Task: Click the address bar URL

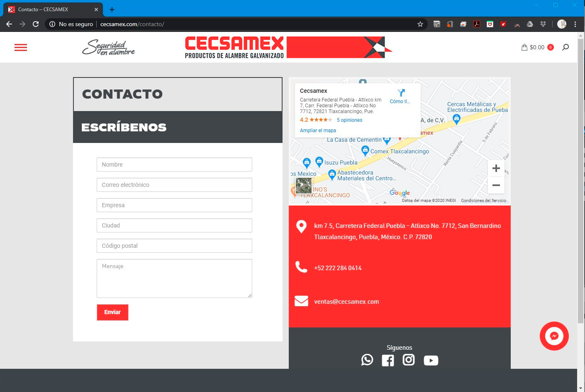Action: click(132, 24)
